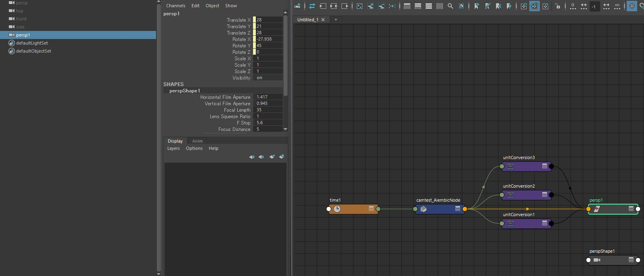Screen dimensions: 644x276
Task: Open the Channels menu
Action: pos(176,6)
